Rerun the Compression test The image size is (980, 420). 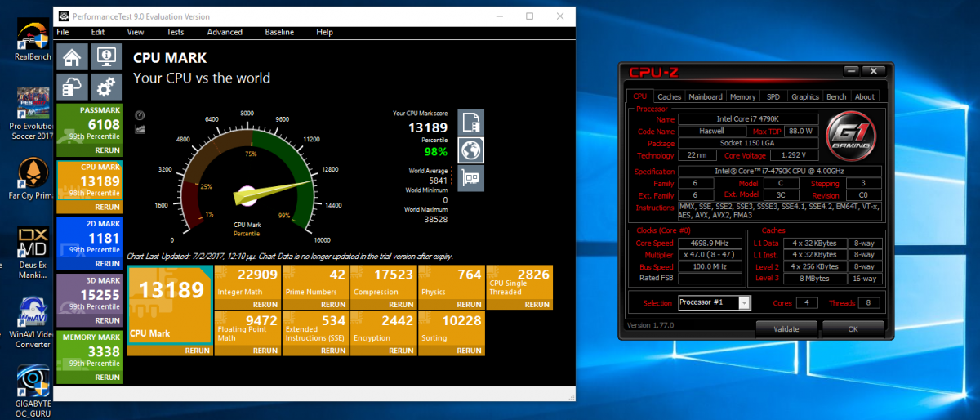click(400, 304)
